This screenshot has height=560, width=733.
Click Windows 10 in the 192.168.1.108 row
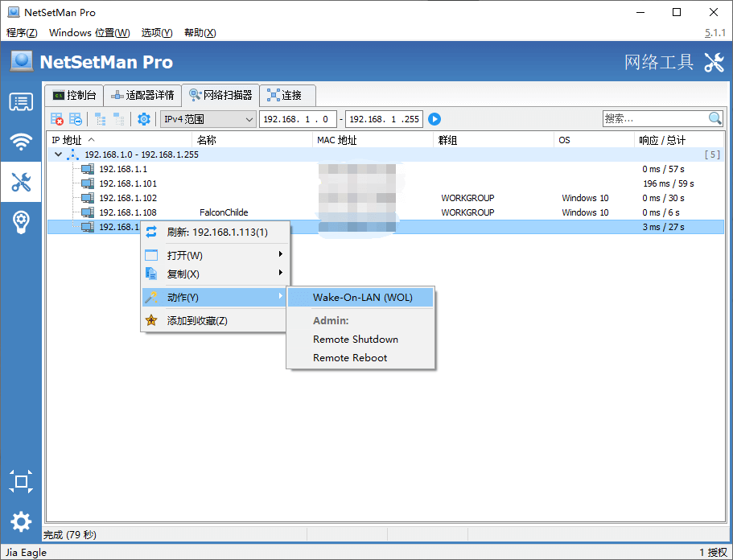coord(585,212)
